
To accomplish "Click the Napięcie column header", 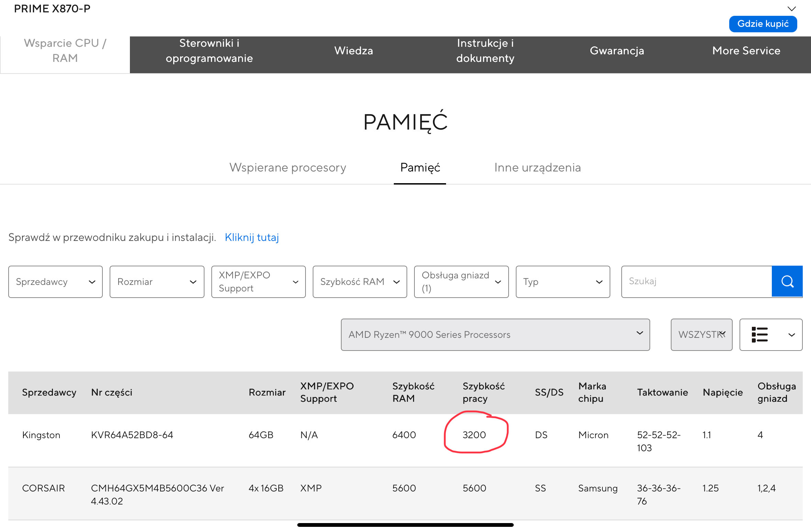I will (723, 392).
